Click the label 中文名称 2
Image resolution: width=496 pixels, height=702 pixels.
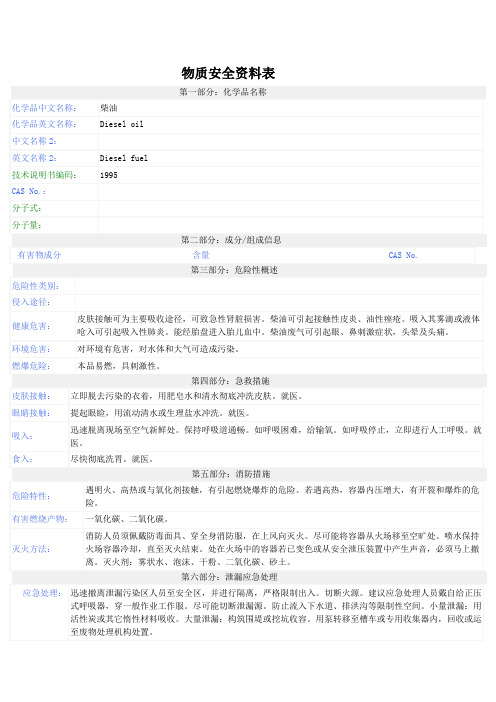pos(34,141)
